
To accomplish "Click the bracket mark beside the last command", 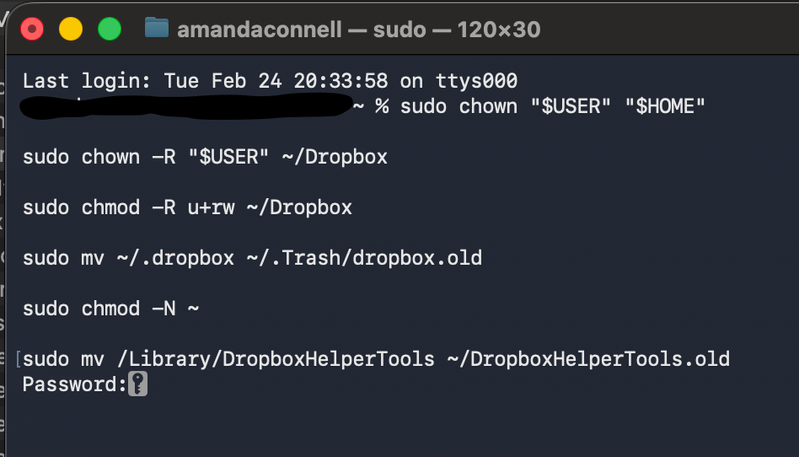I will (x=18, y=358).
